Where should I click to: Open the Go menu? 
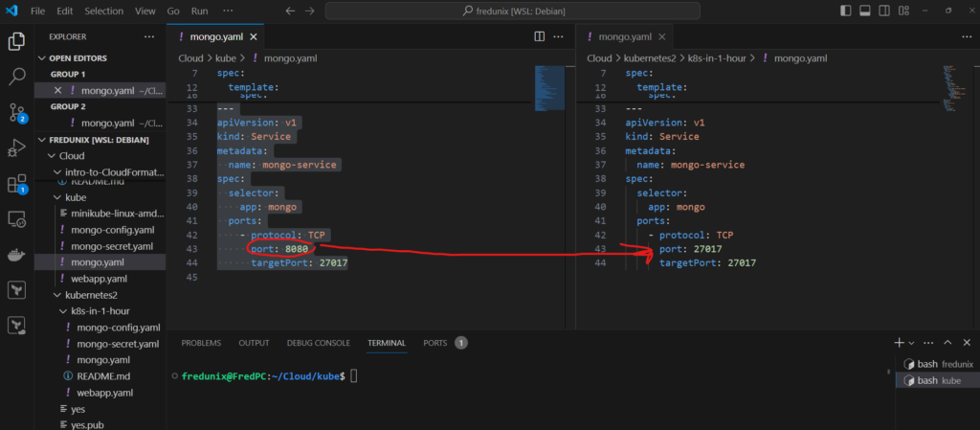click(x=174, y=11)
